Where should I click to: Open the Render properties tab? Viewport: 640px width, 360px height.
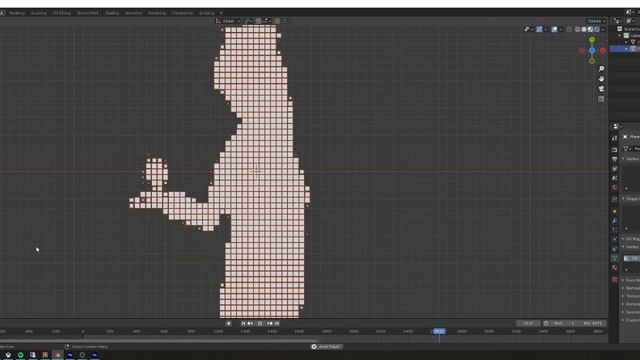615,150
